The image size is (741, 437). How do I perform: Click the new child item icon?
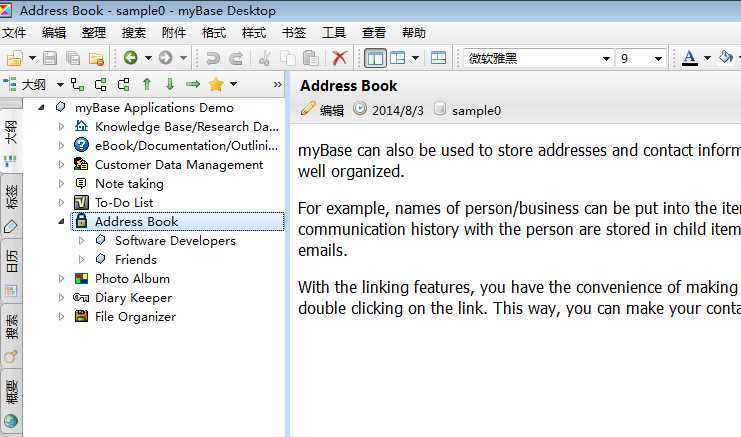pos(78,85)
